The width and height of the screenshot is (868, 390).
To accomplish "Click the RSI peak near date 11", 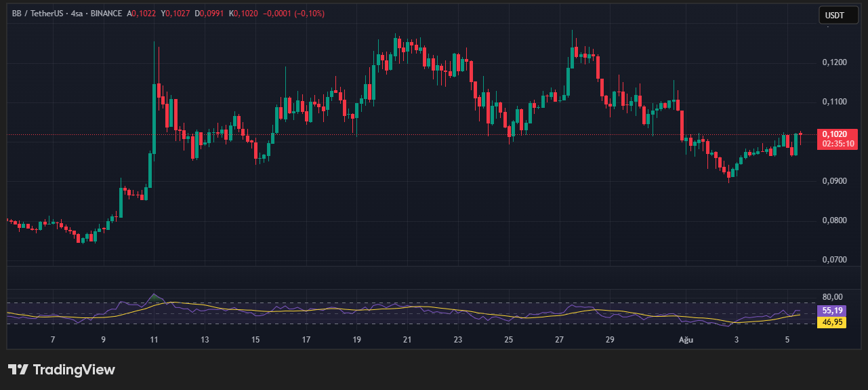I will (154, 296).
